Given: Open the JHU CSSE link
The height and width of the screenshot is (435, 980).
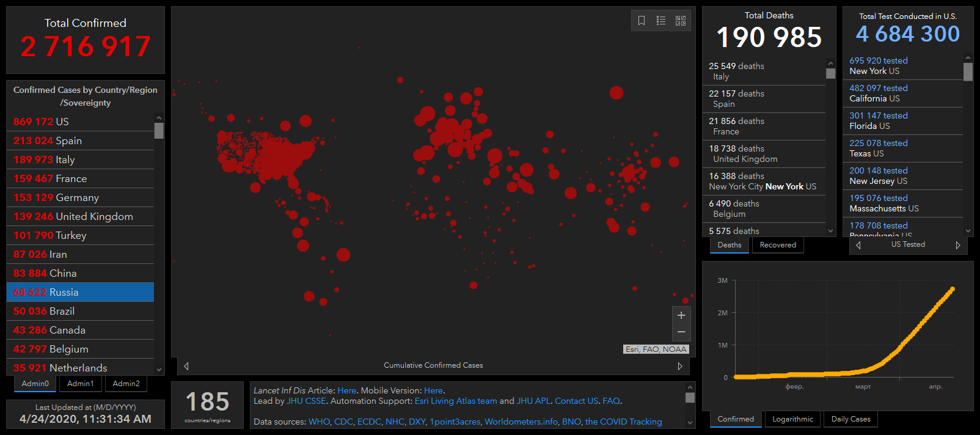Looking at the screenshot, I should (306, 401).
